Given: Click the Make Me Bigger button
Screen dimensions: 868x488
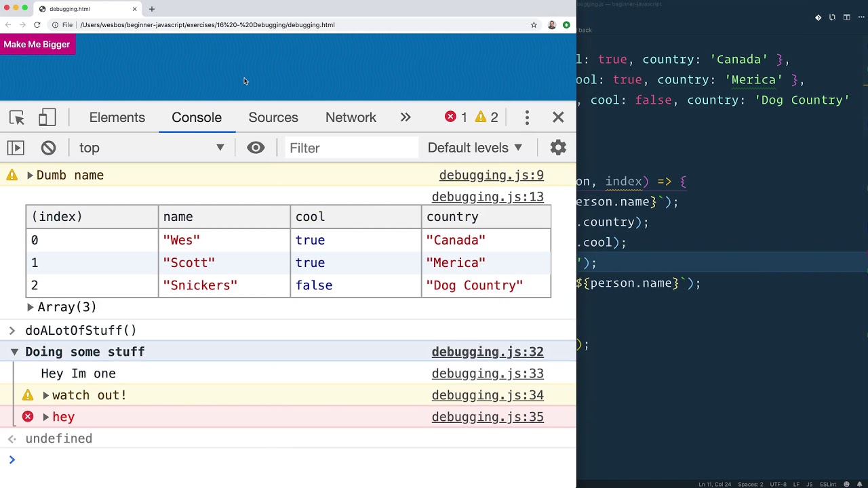Looking at the screenshot, I should (x=37, y=45).
